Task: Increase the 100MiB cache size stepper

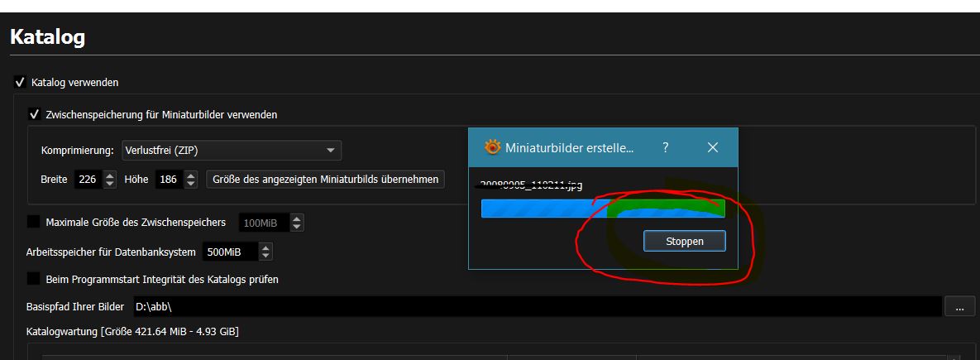Action: [298, 218]
